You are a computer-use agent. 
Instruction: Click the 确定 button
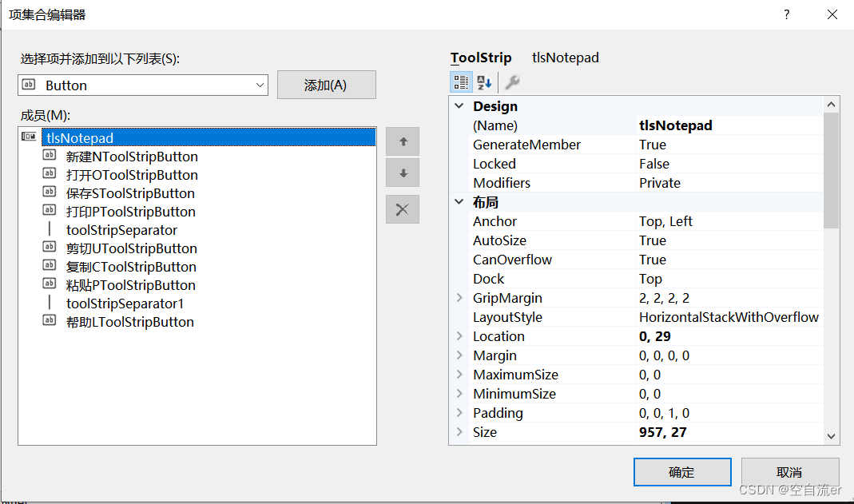tap(681, 472)
